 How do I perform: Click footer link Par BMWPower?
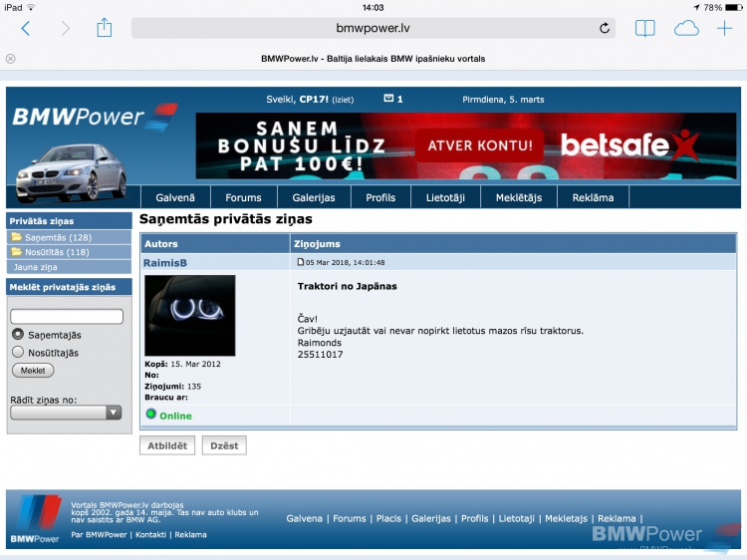[99, 535]
